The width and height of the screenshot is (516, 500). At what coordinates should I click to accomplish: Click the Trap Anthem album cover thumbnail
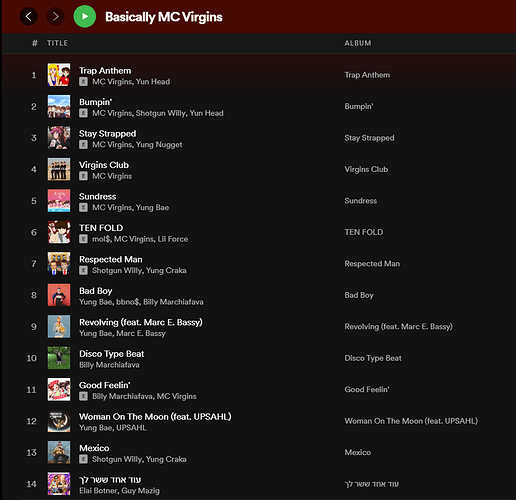(59, 75)
